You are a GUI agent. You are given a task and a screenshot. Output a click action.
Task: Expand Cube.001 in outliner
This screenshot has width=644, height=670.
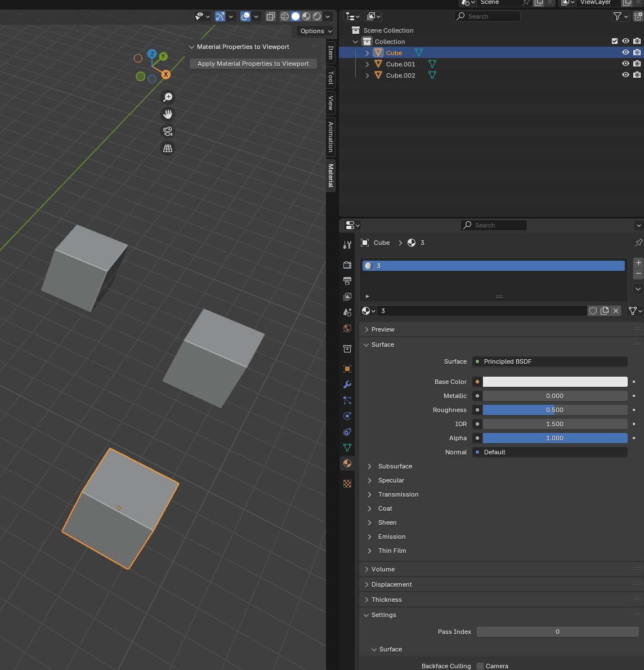pos(367,64)
